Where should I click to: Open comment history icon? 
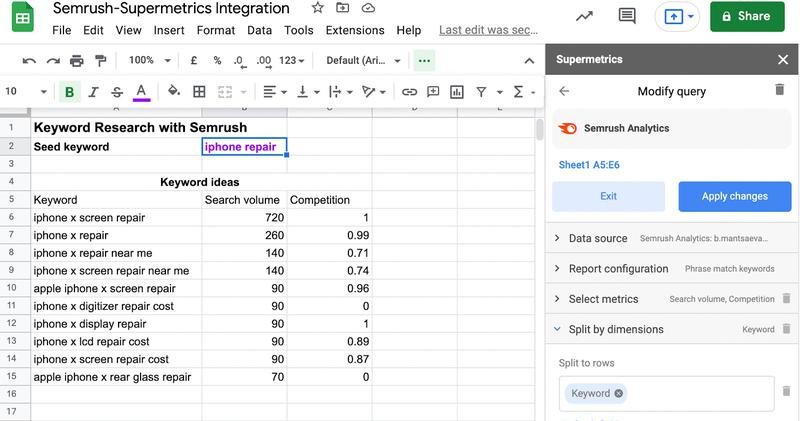tap(627, 16)
